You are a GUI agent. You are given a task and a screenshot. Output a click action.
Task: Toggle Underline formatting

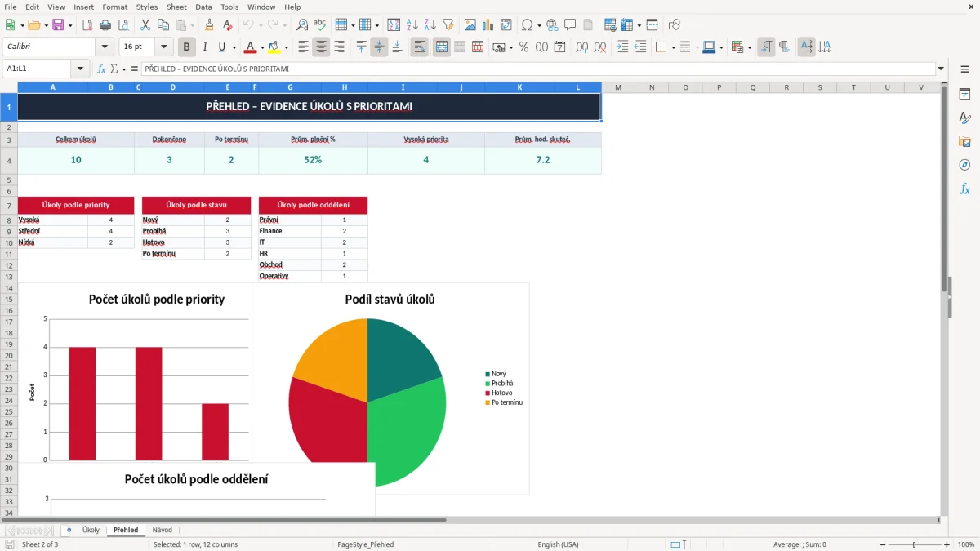click(221, 47)
